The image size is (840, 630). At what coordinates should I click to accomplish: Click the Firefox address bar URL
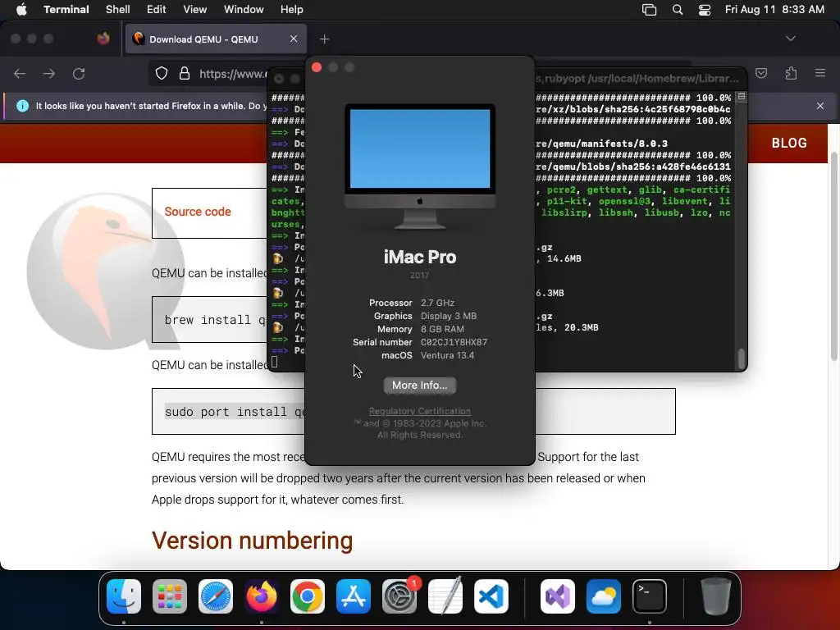[232, 74]
